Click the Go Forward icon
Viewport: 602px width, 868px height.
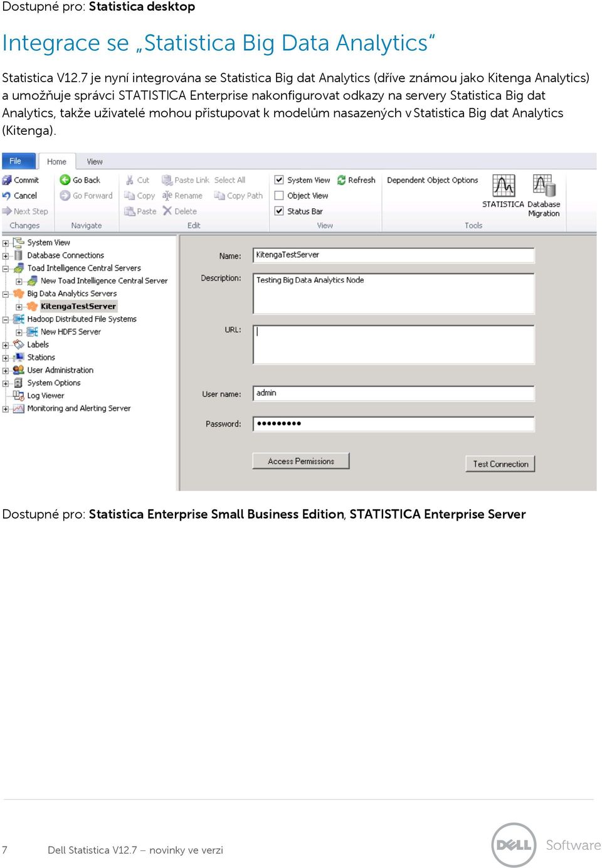pyautogui.click(x=65, y=196)
